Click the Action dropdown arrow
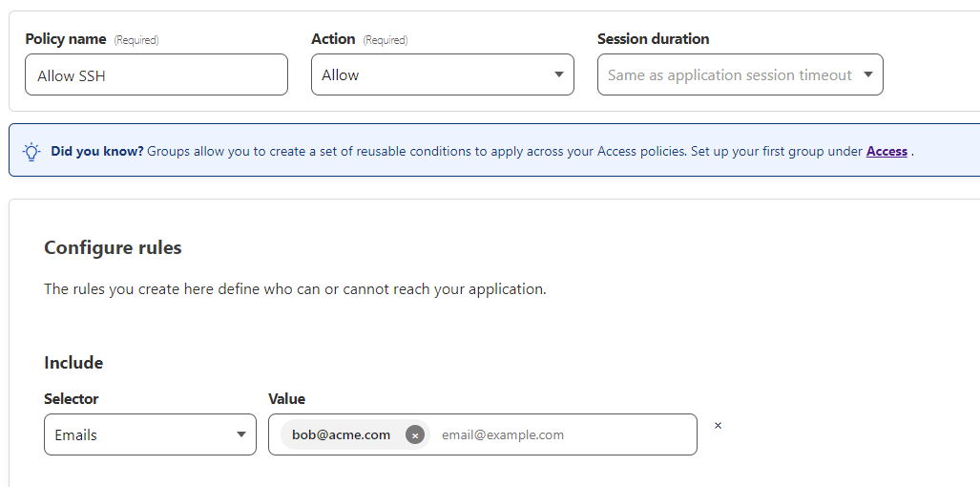The width and height of the screenshot is (980, 487). [x=559, y=75]
